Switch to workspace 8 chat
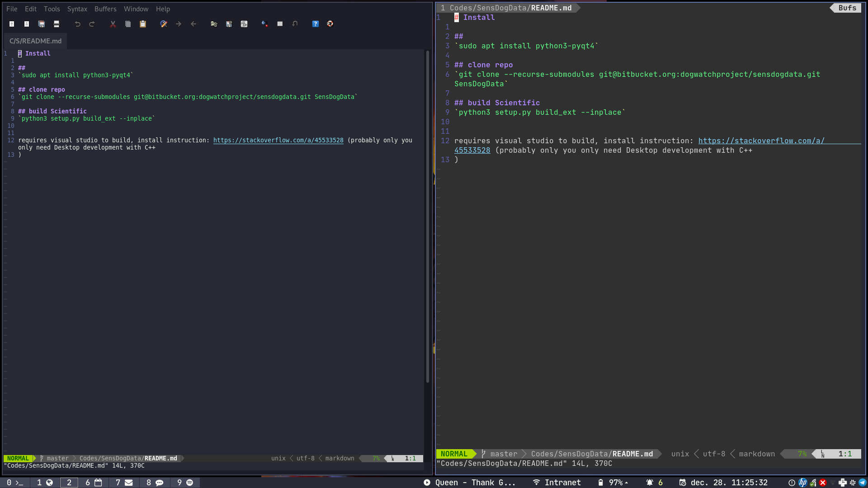Viewport: 868px width, 488px height. pos(155,483)
